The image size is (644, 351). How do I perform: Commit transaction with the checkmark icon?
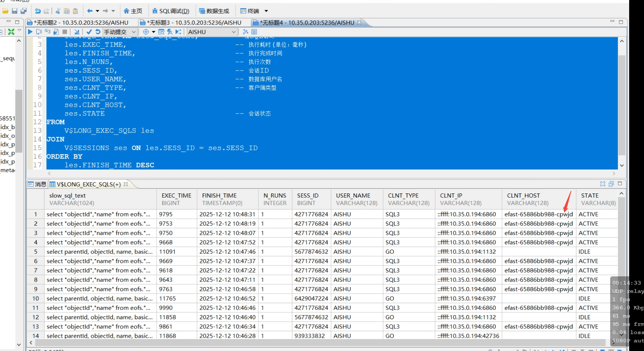pyautogui.click(x=89, y=32)
